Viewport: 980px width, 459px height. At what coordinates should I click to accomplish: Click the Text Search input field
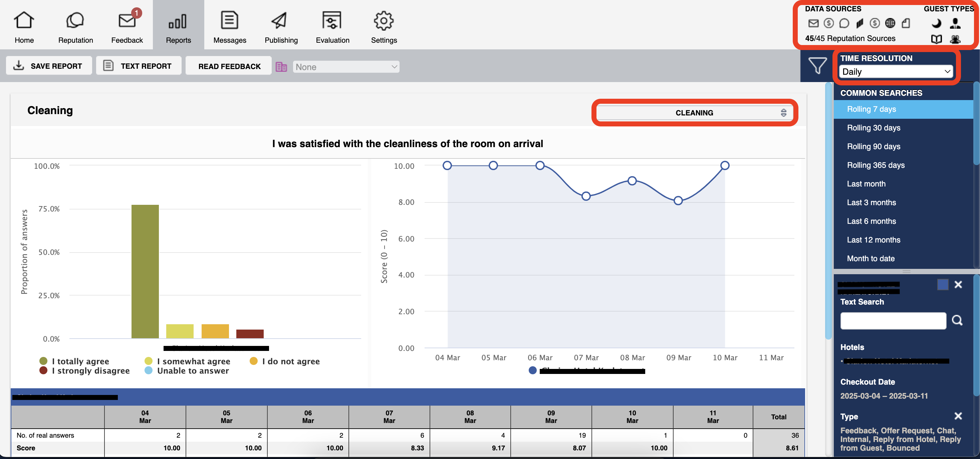[893, 321]
